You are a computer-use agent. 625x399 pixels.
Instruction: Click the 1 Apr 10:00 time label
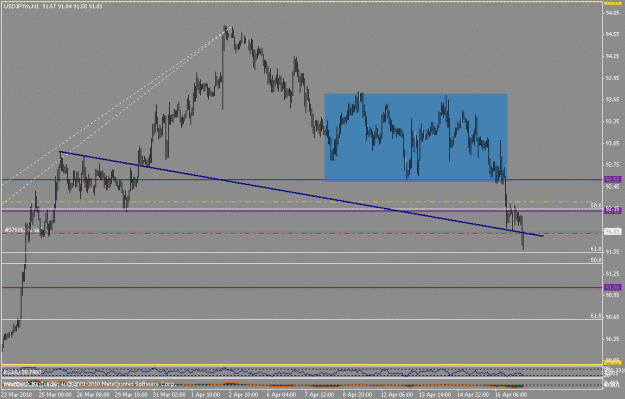[x=206, y=395]
